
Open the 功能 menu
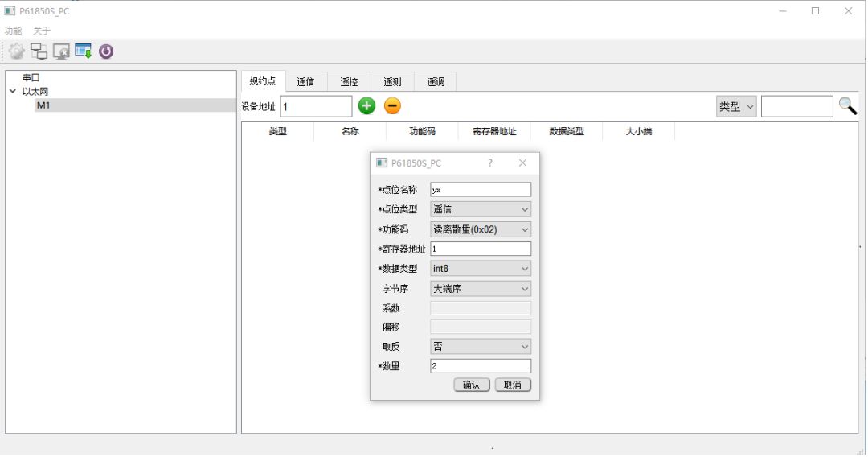[14, 31]
